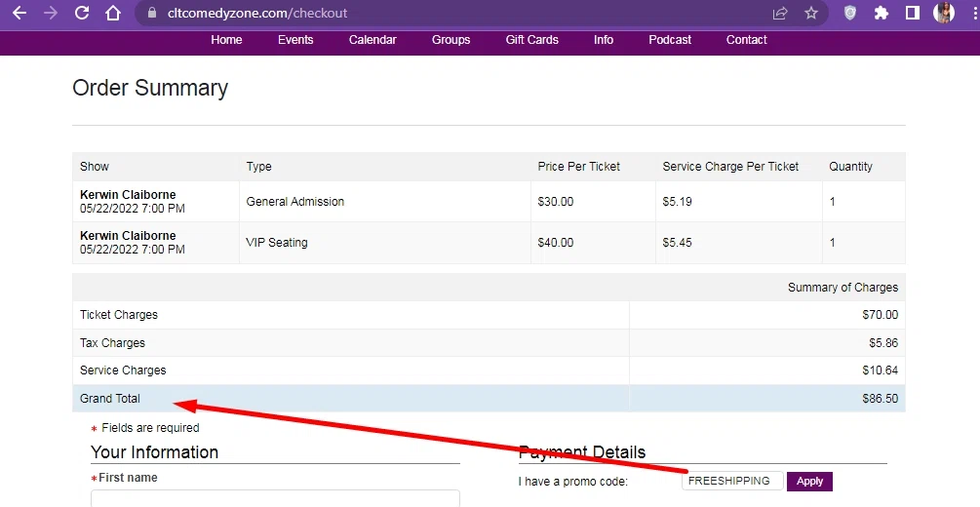Click Service Charge Per Ticket header
The width and height of the screenshot is (980, 507).
pyautogui.click(x=730, y=167)
